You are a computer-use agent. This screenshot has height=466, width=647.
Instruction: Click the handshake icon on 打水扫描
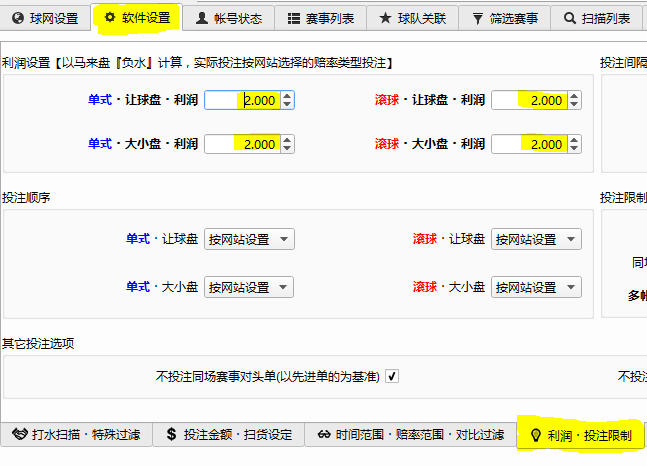[20, 434]
